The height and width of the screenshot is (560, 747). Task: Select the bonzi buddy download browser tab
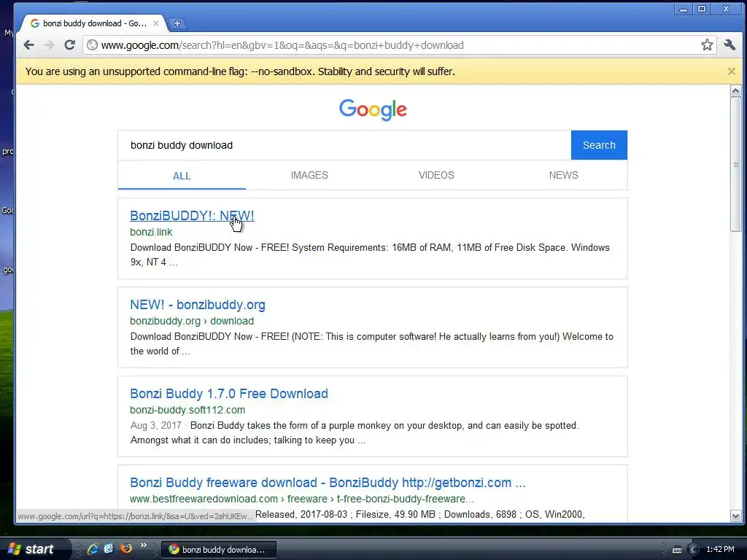(x=94, y=23)
